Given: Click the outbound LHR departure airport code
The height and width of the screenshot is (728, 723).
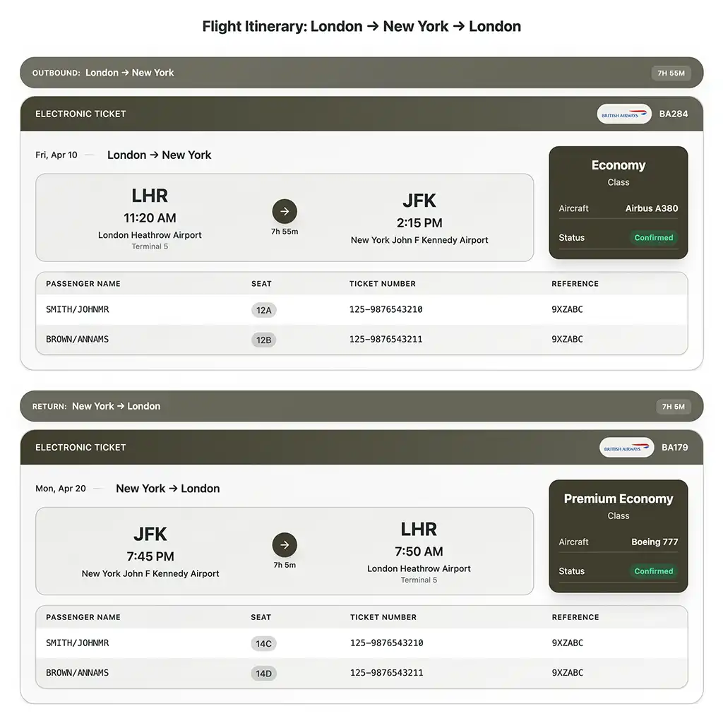Looking at the screenshot, I should 150,196.
